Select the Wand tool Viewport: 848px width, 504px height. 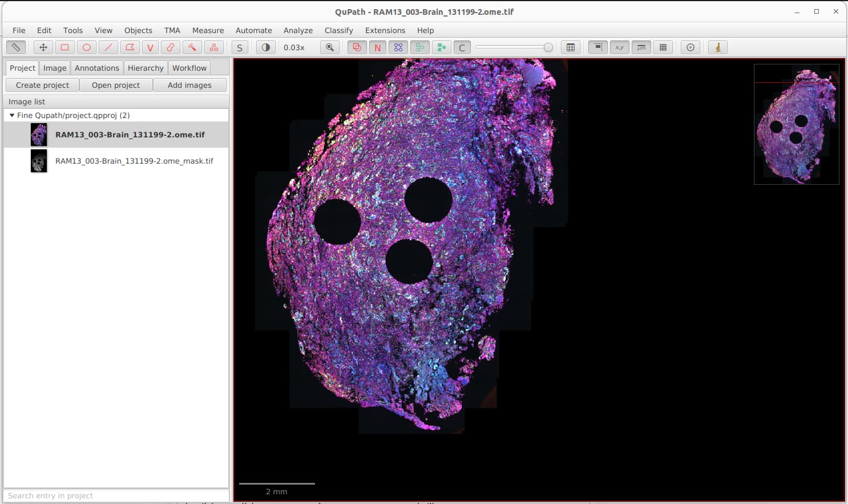click(x=192, y=47)
